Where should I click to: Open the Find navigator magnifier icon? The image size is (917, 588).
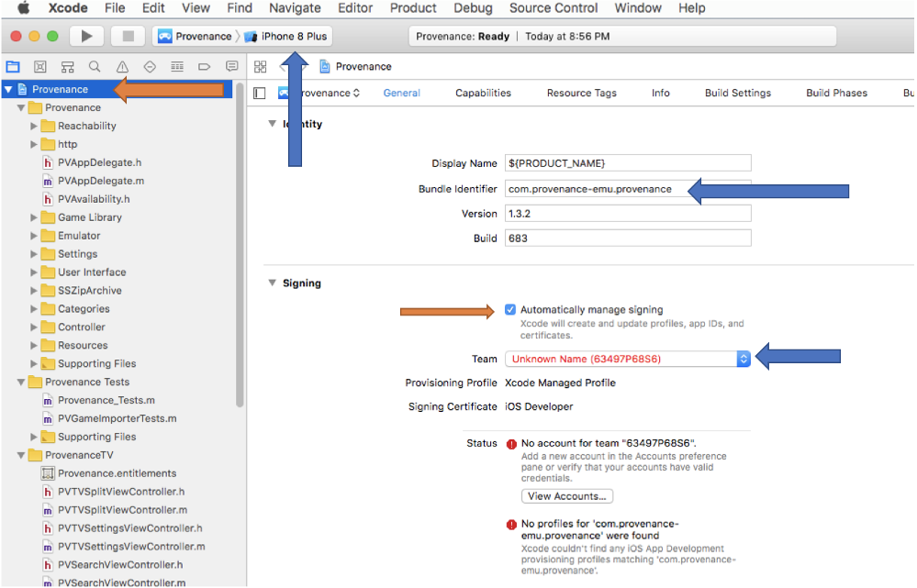coord(95,67)
